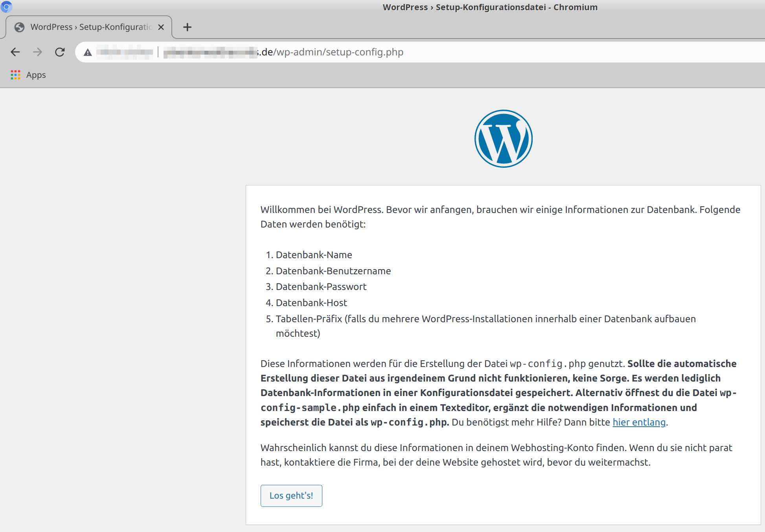This screenshot has height=532, width=765.
Task: Close the WordPress Setup-Konfiguration tab
Action: click(x=161, y=27)
